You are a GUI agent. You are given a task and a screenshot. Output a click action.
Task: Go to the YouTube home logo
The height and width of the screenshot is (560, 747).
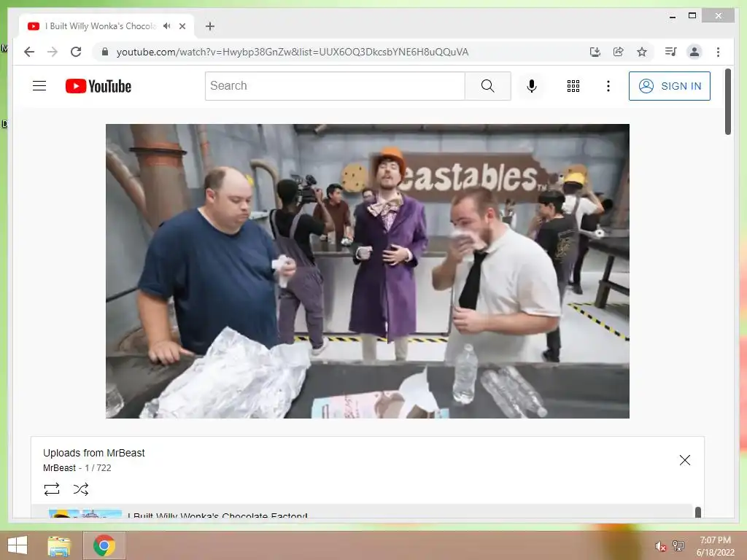[x=98, y=86]
